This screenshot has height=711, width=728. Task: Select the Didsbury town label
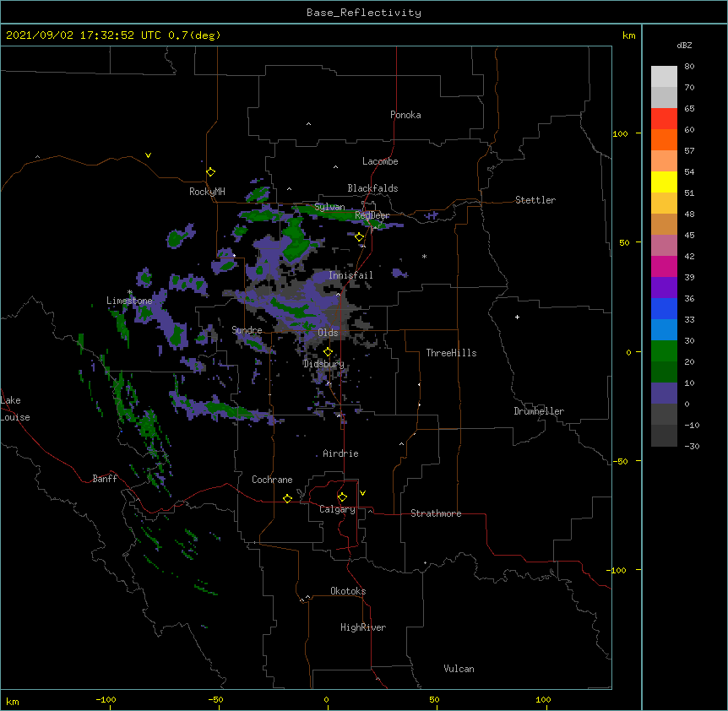pyautogui.click(x=323, y=364)
